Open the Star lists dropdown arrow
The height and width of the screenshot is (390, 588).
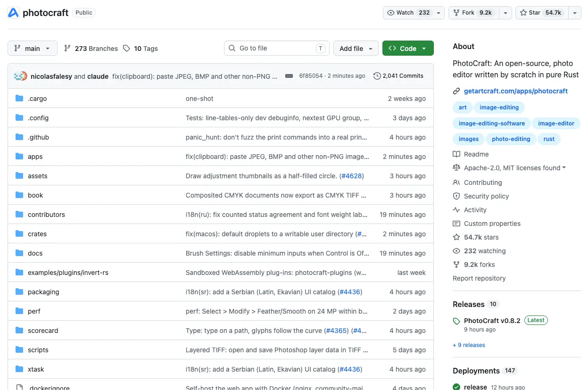tap(574, 13)
